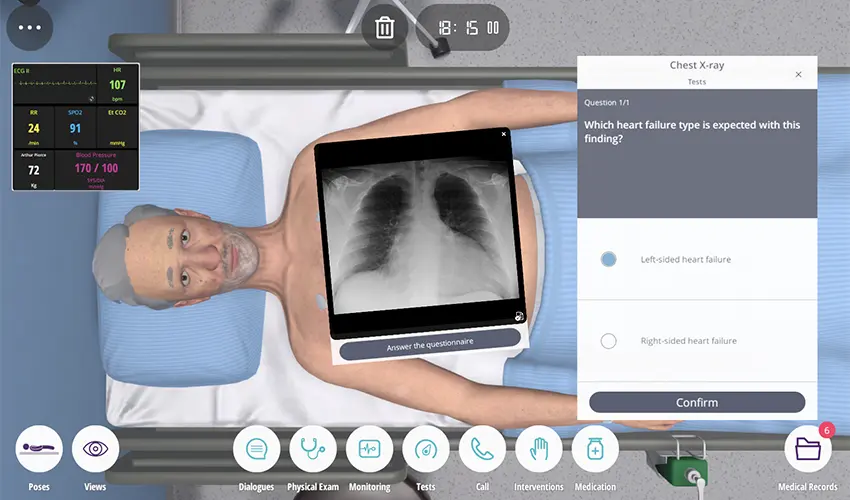Viewport: 850px width, 500px height.
Task: Click the patient weight 72 Kg cell
Action: (x=34, y=170)
